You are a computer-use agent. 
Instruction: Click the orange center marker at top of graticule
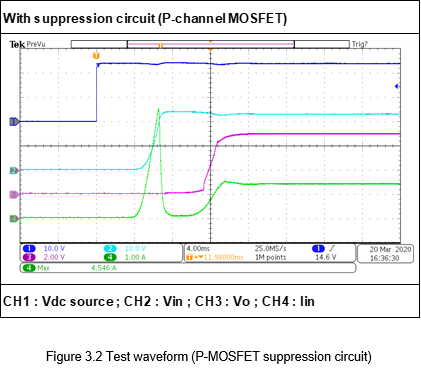pyautogui.click(x=210, y=50)
